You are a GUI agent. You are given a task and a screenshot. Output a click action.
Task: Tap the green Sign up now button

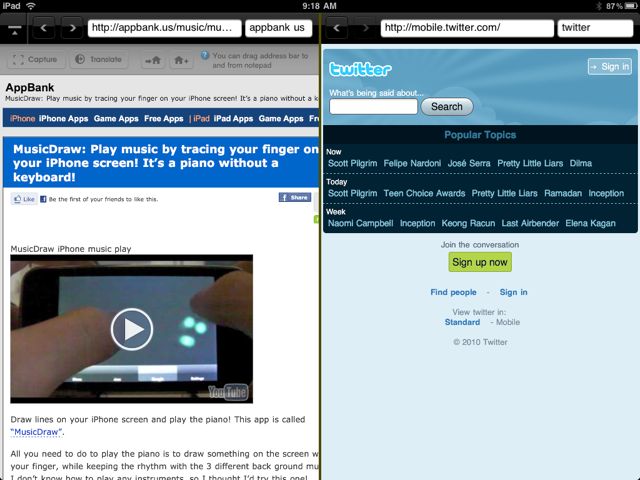coord(480,262)
